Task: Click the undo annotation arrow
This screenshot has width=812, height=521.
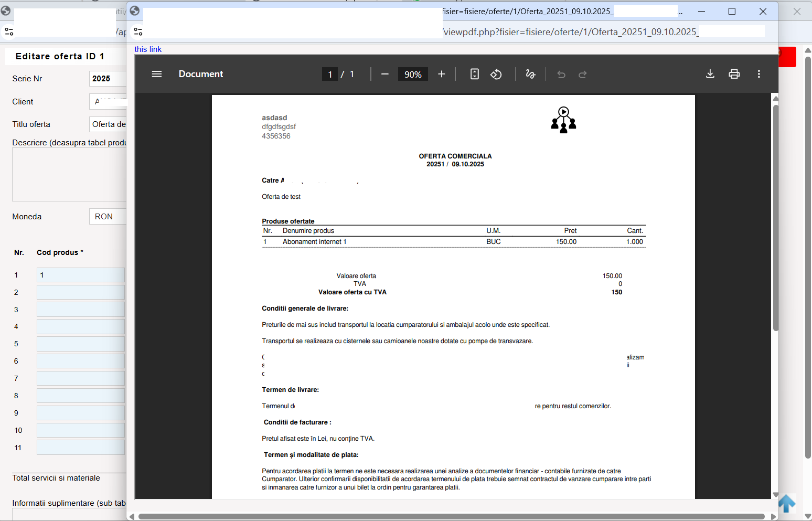Action: (561, 74)
